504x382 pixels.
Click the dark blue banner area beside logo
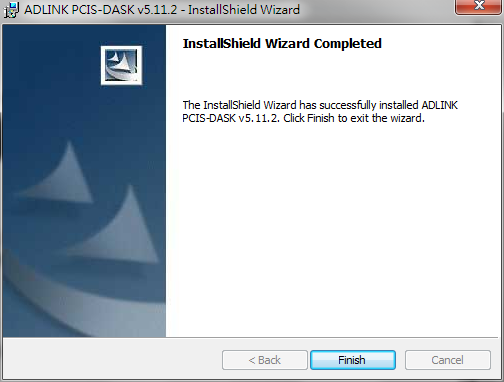pyautogui.click(x=50, y=67)
